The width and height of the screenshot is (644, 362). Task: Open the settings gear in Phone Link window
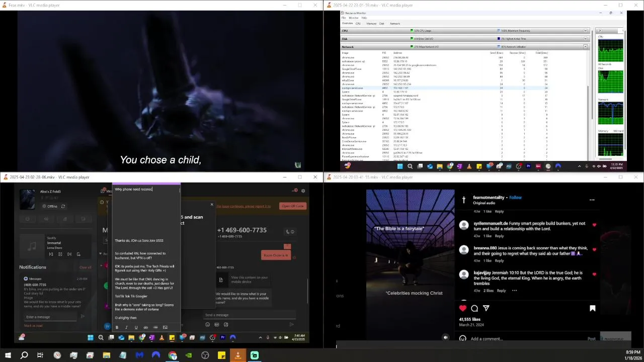point(303,191)
